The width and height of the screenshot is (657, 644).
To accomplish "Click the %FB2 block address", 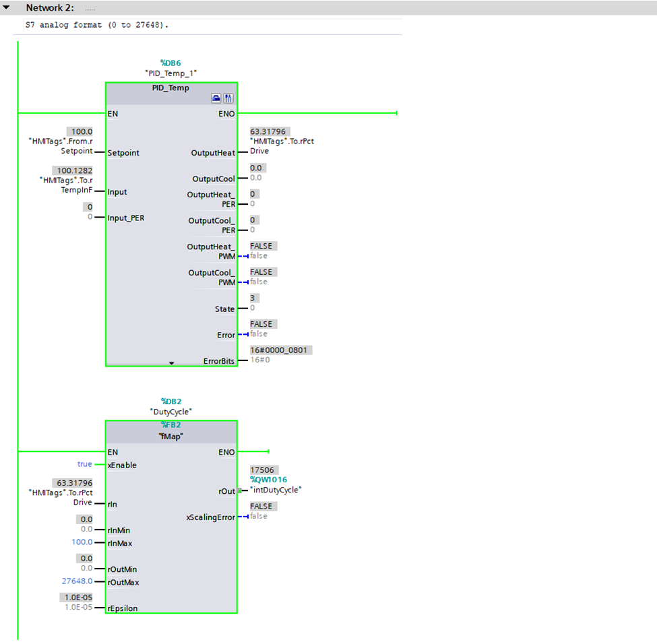I will [x=171, y=425].
